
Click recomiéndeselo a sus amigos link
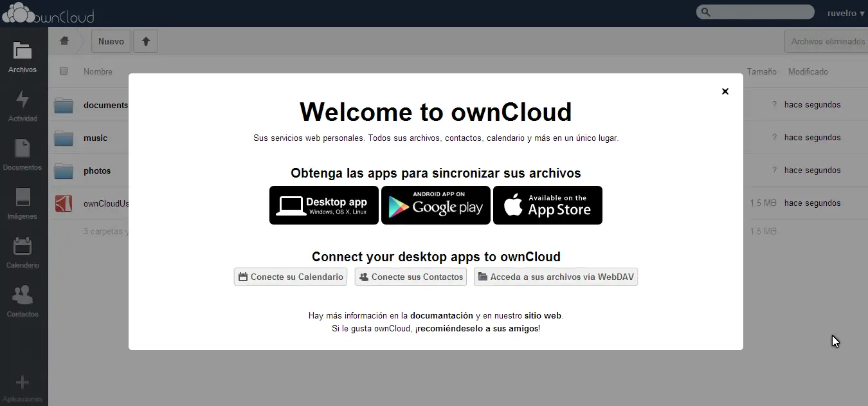478,328
